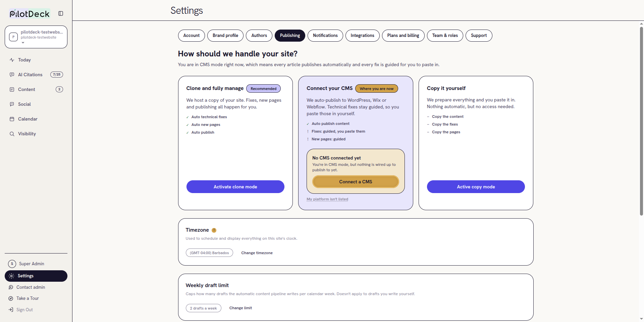Click the scrollbar down arrow

click(641, 319)
